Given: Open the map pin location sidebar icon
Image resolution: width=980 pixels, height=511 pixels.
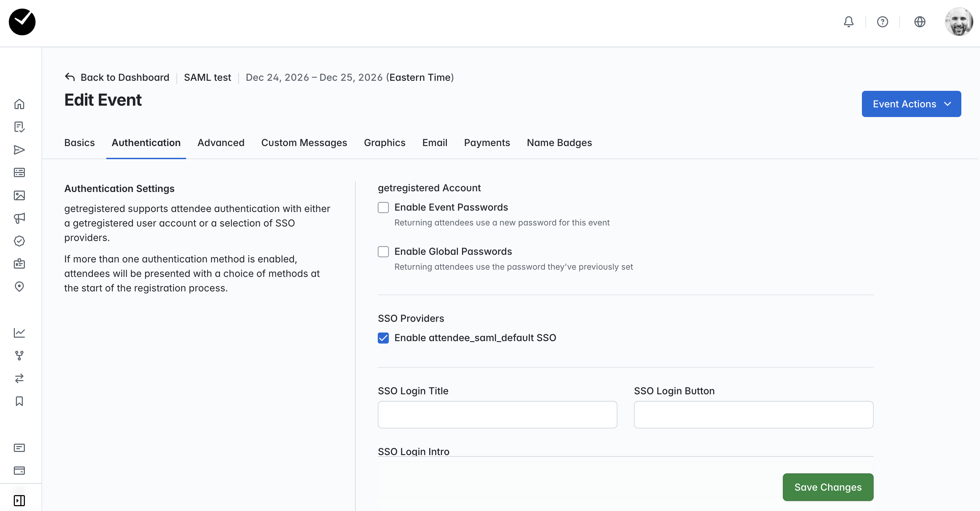Looking at the screenshot, I should click(19, 287).
